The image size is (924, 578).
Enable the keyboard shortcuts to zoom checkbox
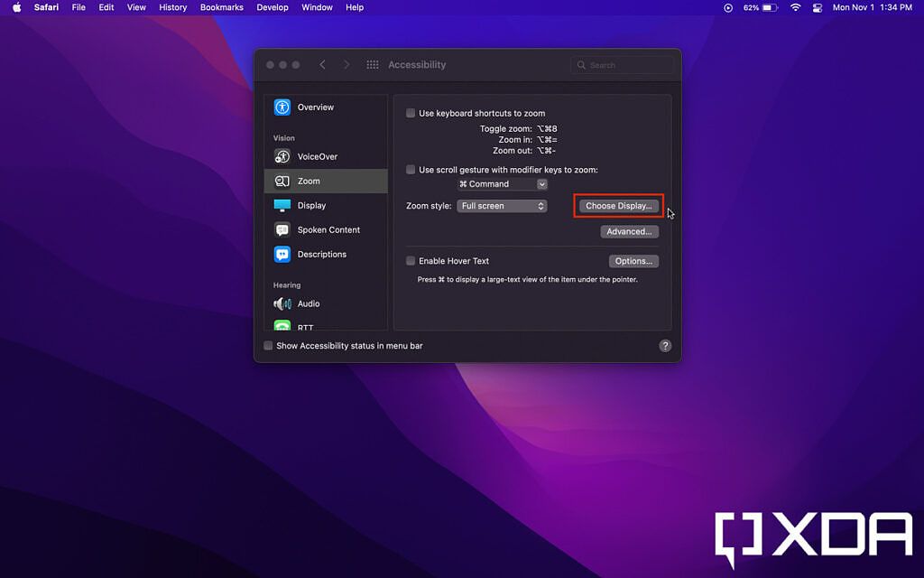coord(411,113)
